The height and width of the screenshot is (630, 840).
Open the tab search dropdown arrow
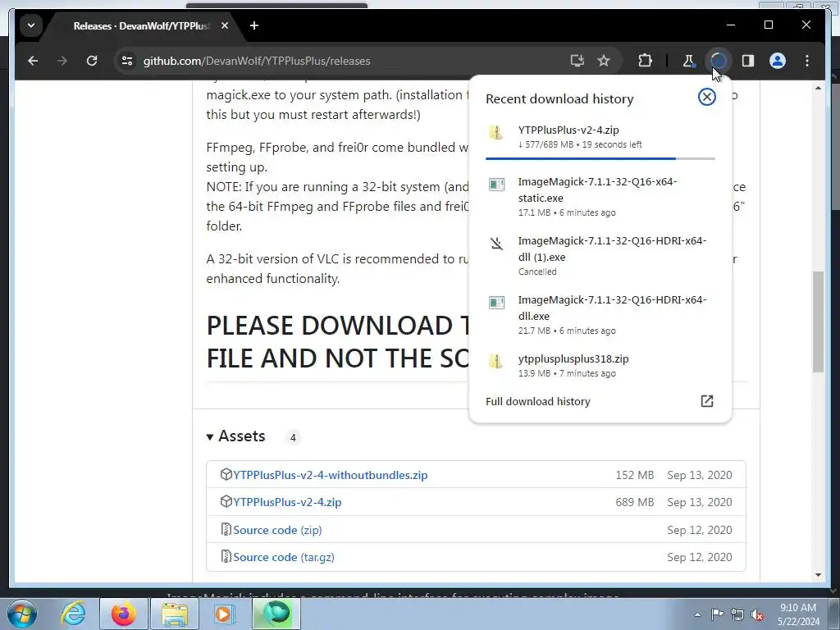click(x=31, y=25)
